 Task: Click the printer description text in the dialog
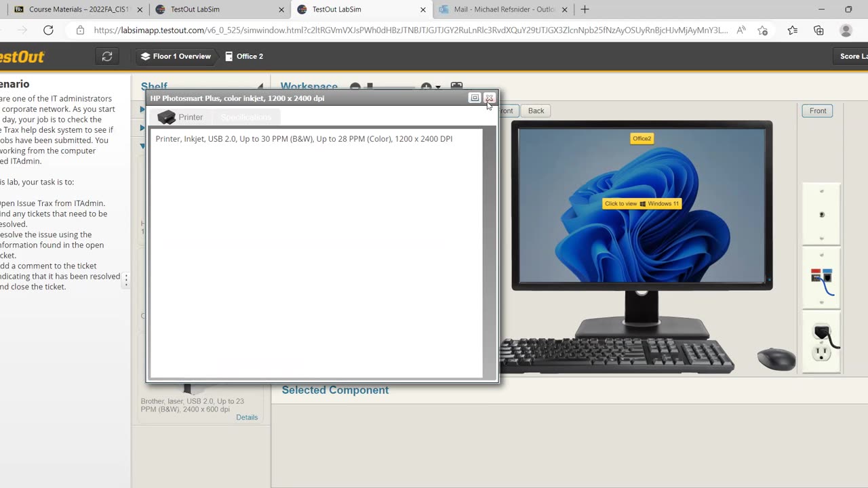[304, 139]
